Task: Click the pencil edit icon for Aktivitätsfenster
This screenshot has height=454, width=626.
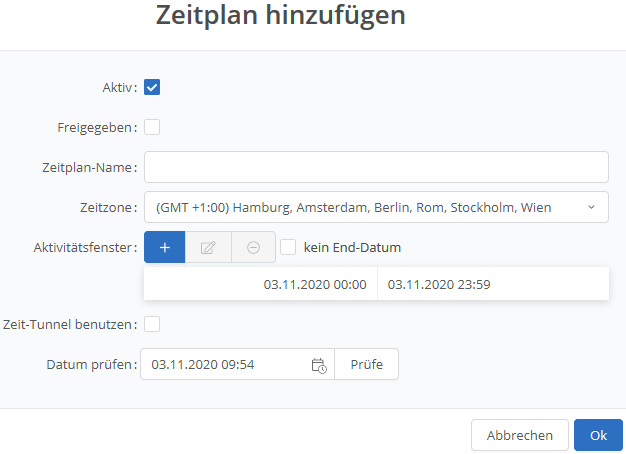Action: 208,247
